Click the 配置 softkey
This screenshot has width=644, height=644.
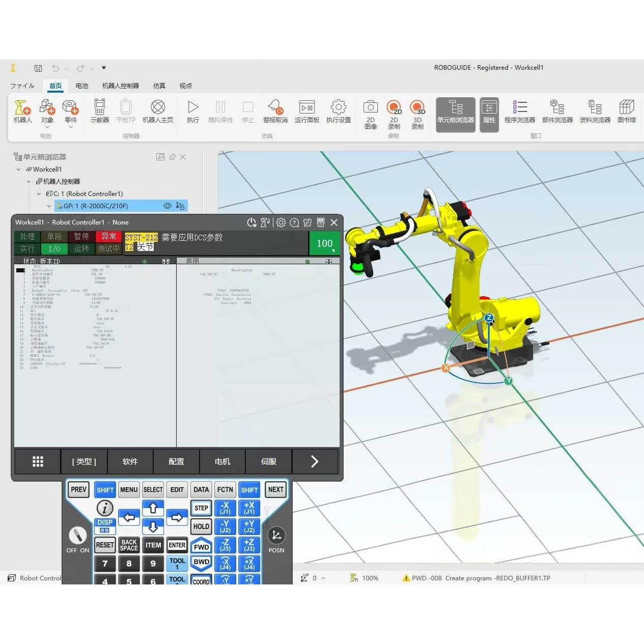(176, 461)
